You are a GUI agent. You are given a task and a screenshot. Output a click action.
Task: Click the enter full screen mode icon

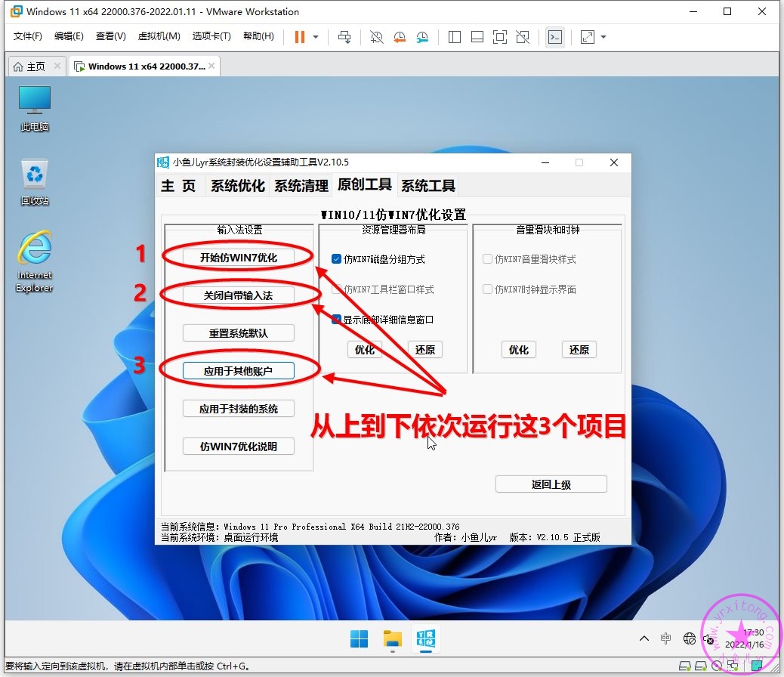499,37
